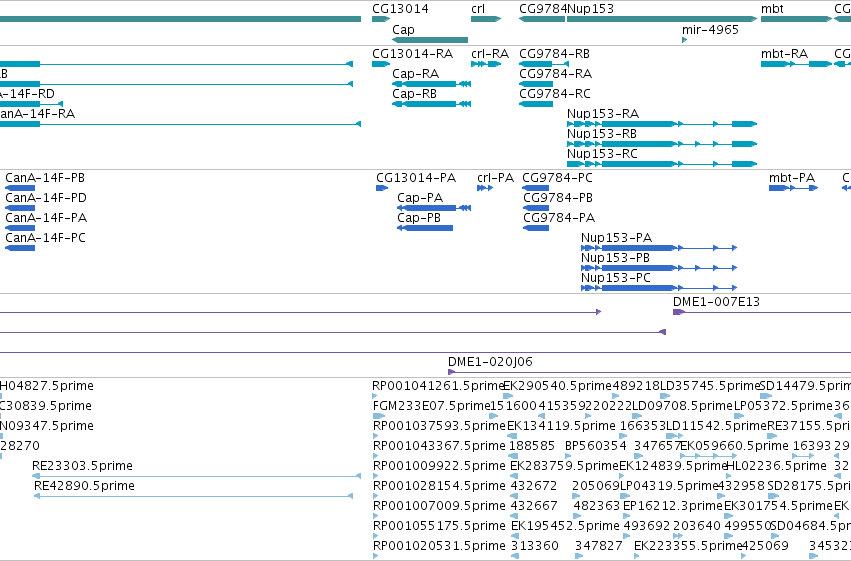The height and width of the screenshot is (561, 851).
Task: Select the crl gene label
Action: point(478,9)
